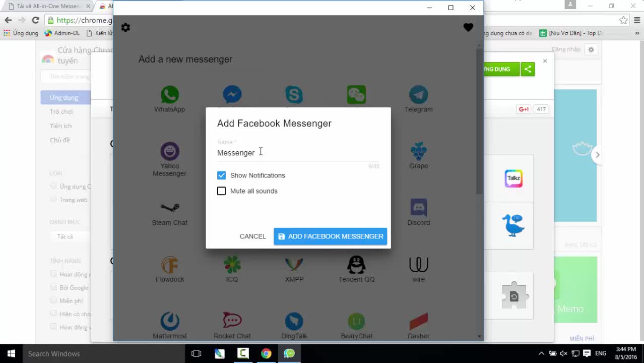Select the Rocket.Chat icon

pyautogui.click(x=232, y=321)
